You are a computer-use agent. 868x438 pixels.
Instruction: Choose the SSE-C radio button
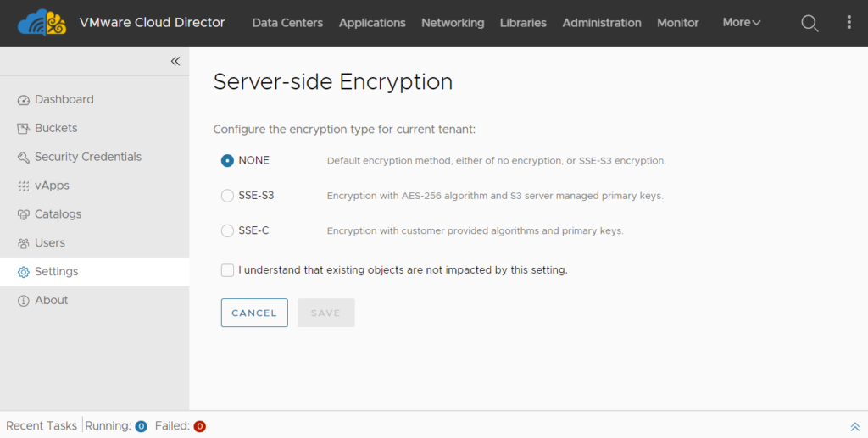point(227,230)
